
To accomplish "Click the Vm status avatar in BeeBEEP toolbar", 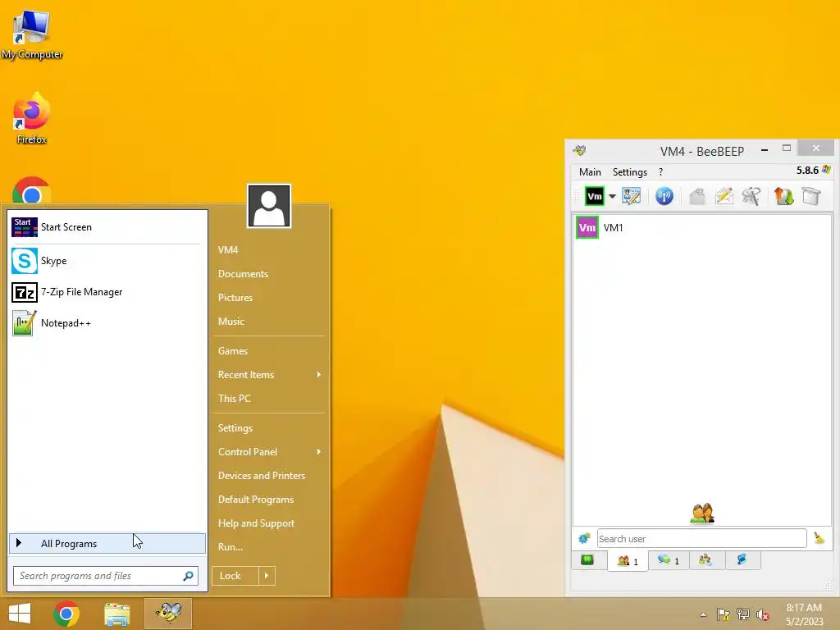I will (x=594, y=196).
